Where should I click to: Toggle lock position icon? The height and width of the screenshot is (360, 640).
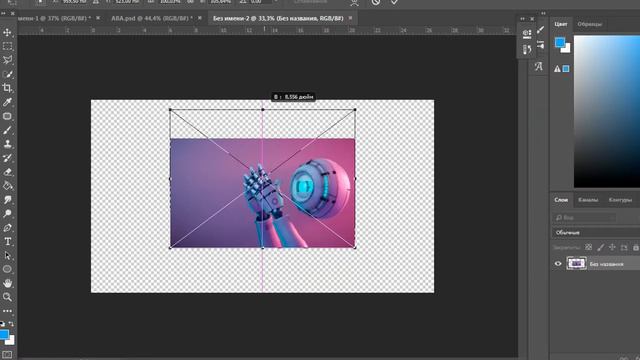click(612, 247)
